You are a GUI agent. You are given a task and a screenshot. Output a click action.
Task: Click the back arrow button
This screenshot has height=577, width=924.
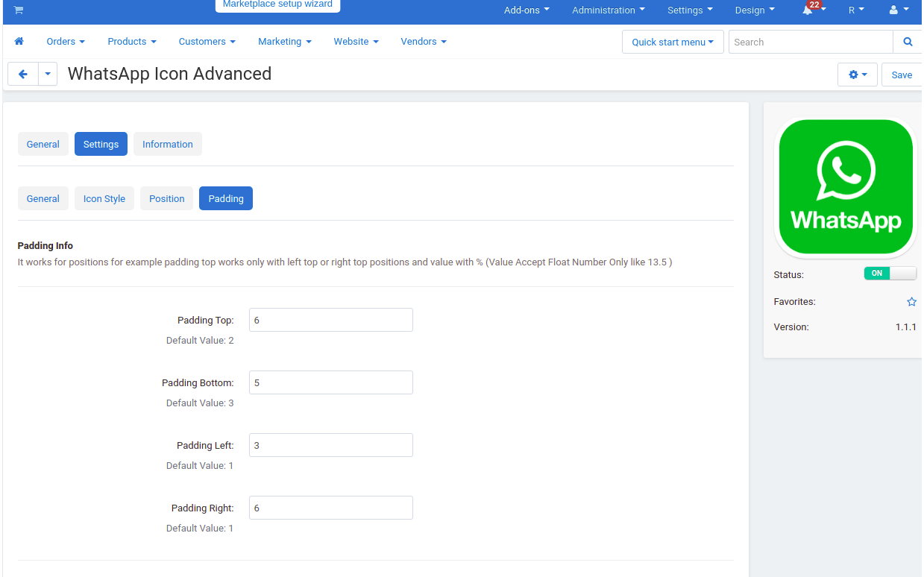coord(23,74)
